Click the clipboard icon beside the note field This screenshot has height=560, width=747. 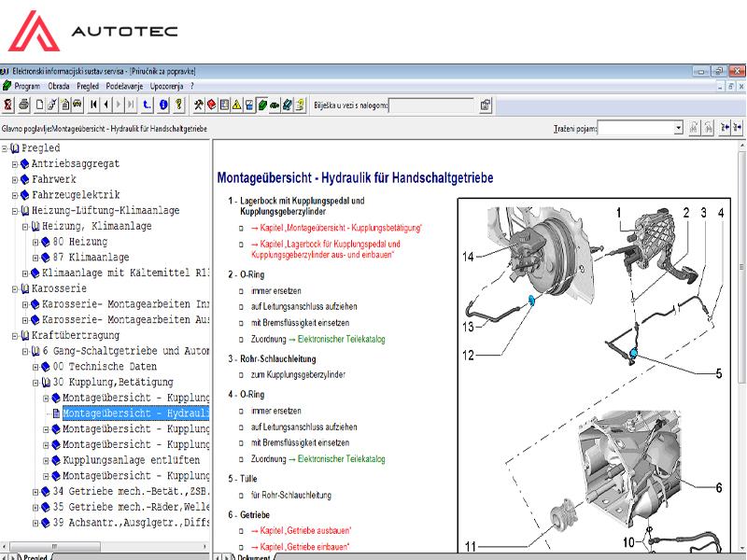click(x=486, y=105)
